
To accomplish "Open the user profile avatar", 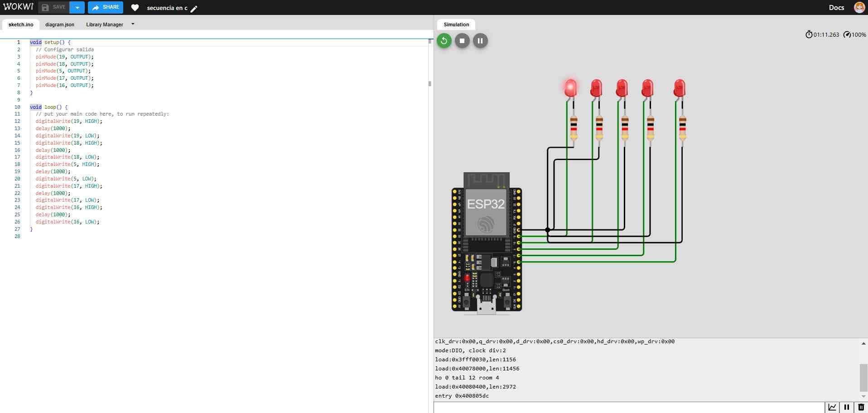I will [x=859, y=7].
